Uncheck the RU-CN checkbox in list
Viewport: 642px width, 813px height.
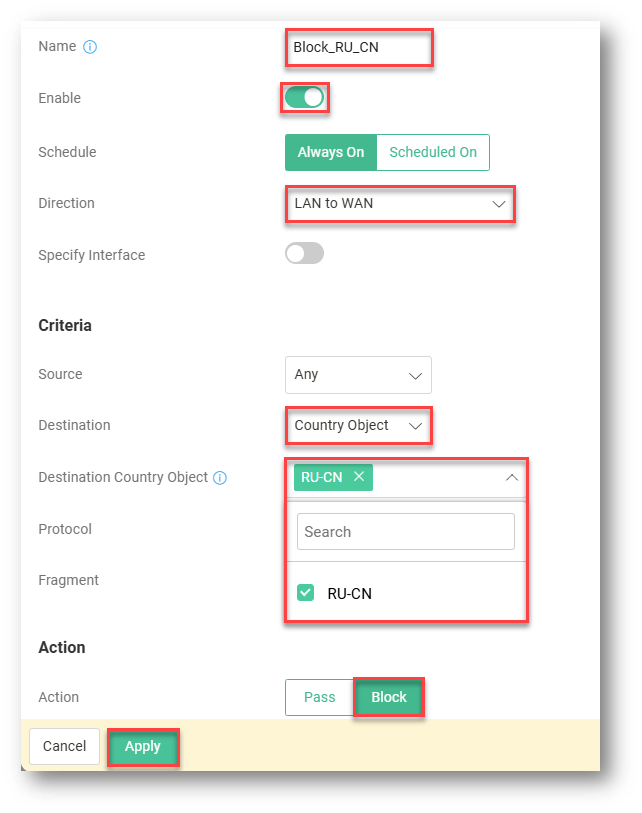click(306, 593)
